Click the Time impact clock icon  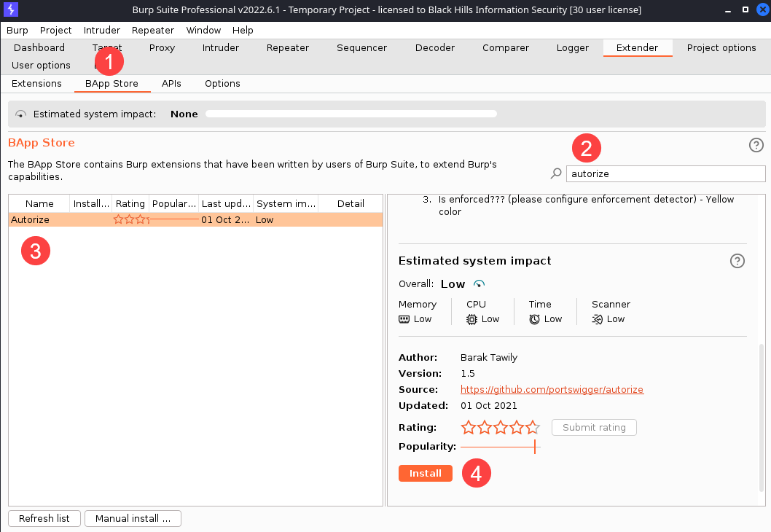pos(535,319)
